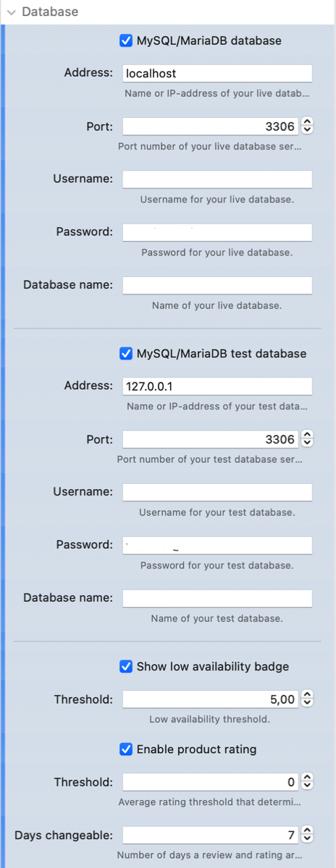Click test database Address field 127.0.0.1

217,386
